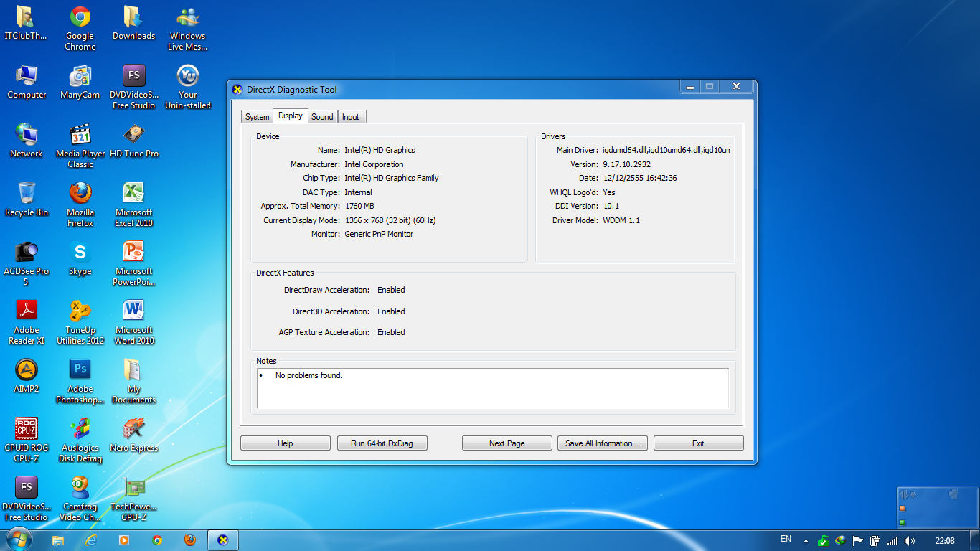Switch to the System tab in DxDiag
This screenshot has height=551, width=980.
[257, 117]
